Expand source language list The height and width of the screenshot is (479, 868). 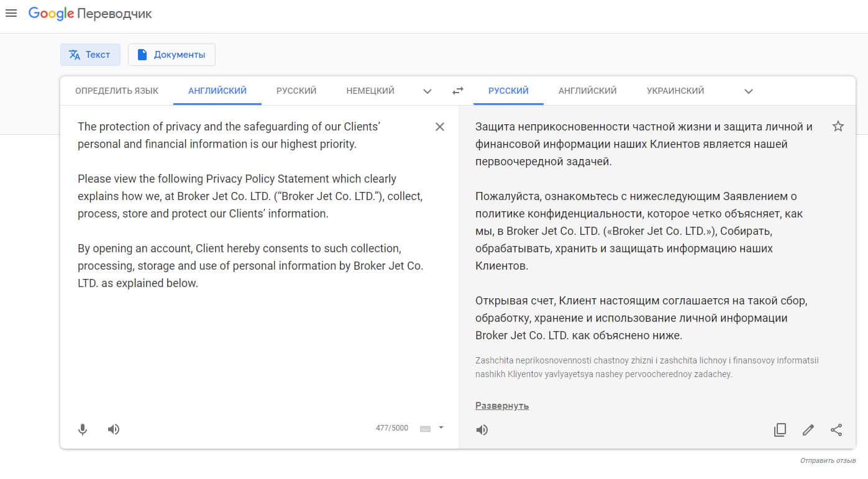(x=427, y=91)
